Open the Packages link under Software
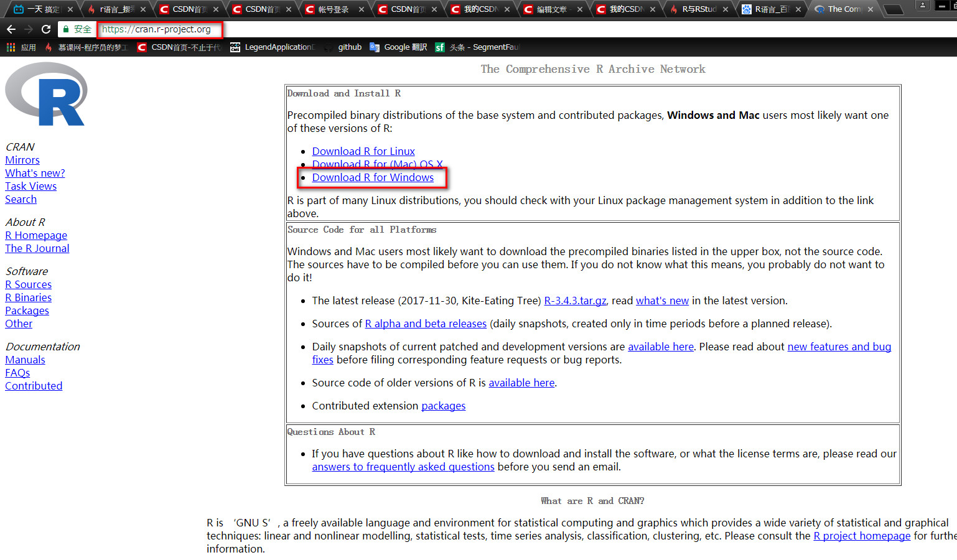 (27, 310)
